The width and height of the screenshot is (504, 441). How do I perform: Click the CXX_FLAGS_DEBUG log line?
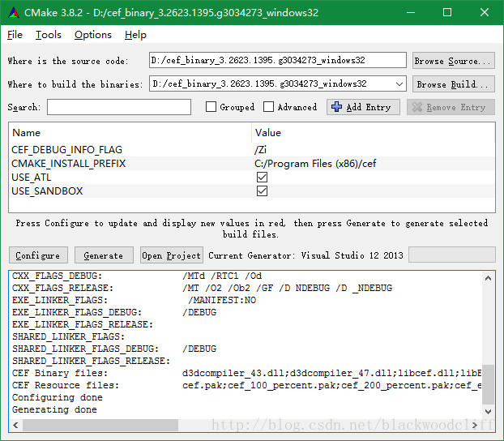[x=137, y=276]
